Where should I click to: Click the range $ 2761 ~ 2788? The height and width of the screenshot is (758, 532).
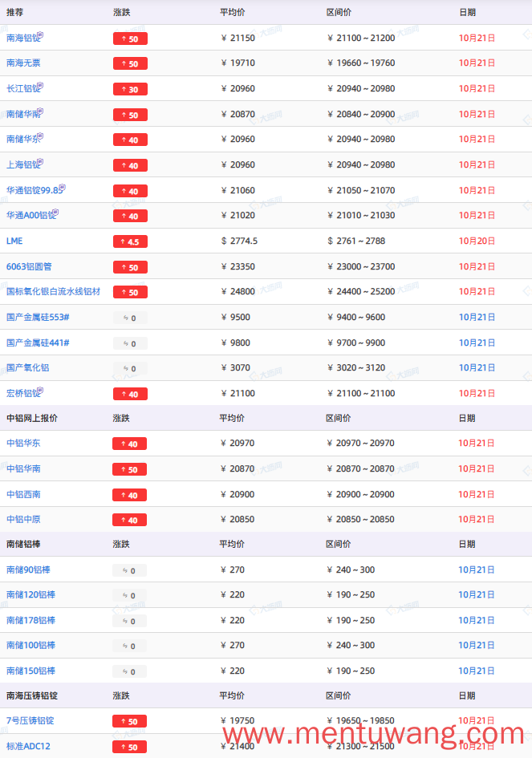[x=356, y=241]
